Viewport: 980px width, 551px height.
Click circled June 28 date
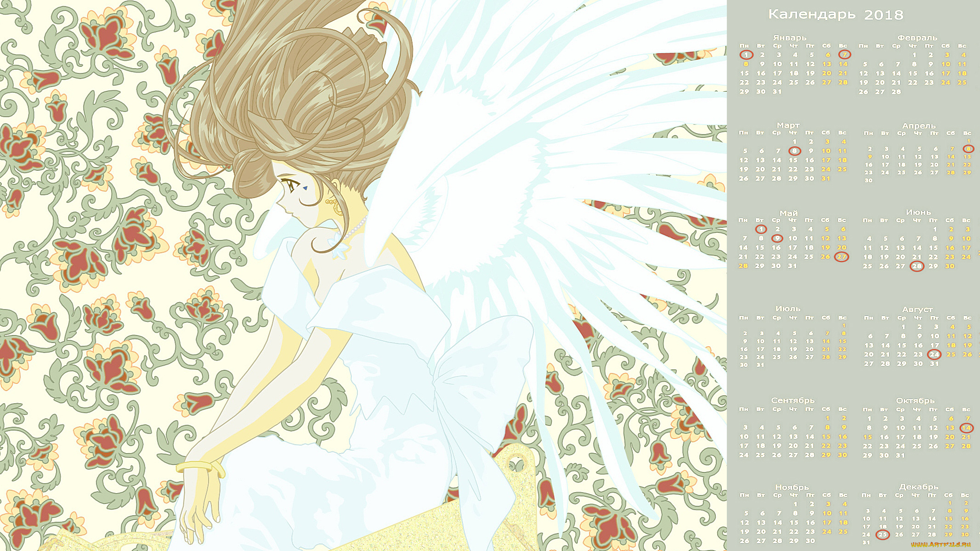pos(917,266)
